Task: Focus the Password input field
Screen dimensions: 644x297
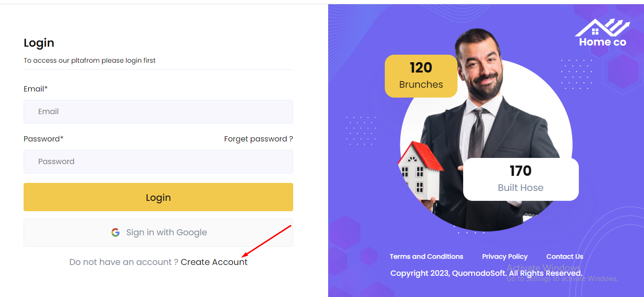Action: point(158,162)
